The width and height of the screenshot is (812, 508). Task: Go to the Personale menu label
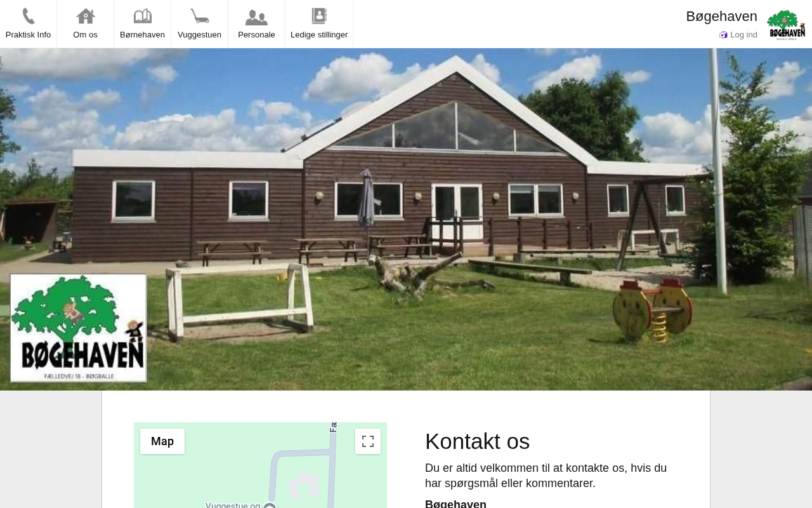click(256, 35)
